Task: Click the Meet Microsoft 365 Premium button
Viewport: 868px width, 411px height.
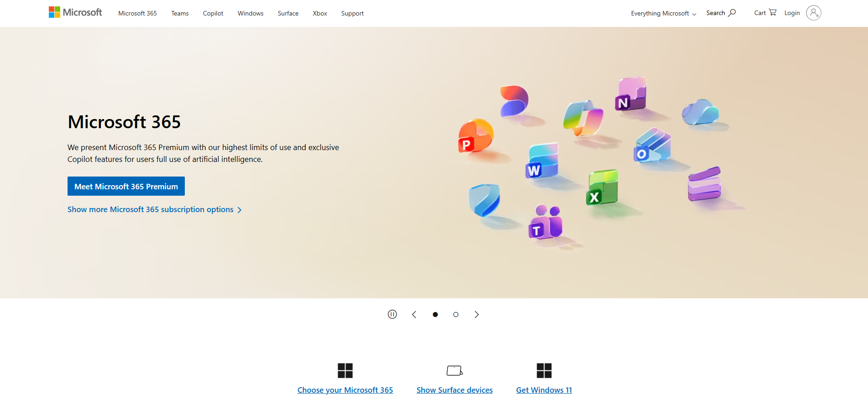Action: click(125, 186)
